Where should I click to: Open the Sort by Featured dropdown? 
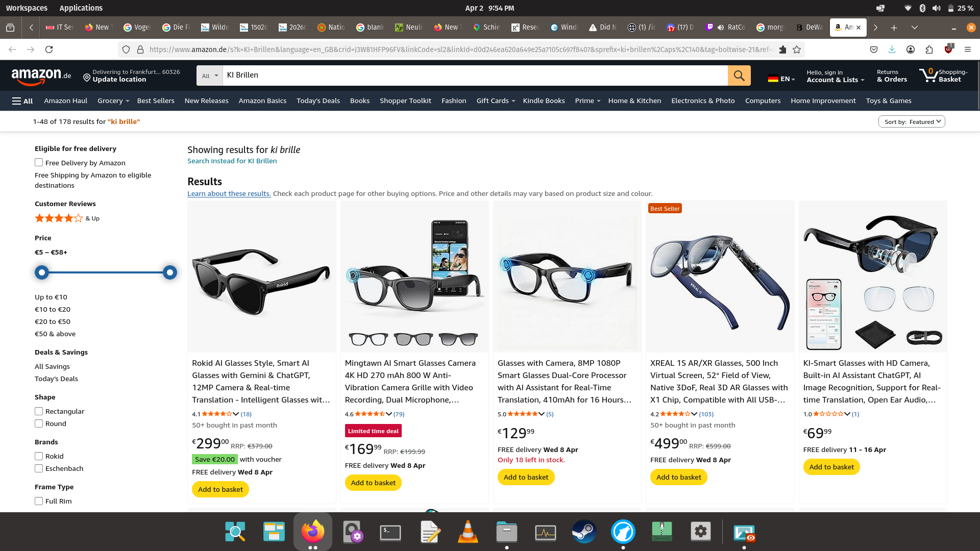coord(912,122)
